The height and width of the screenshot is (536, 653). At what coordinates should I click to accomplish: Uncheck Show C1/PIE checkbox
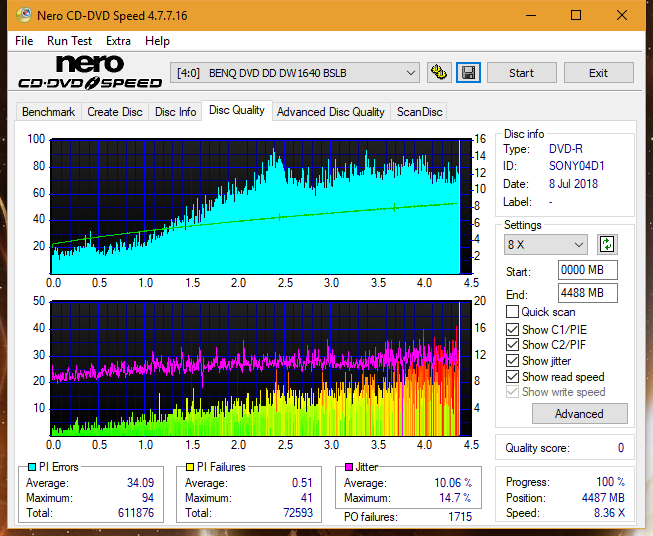coord(512,329)
